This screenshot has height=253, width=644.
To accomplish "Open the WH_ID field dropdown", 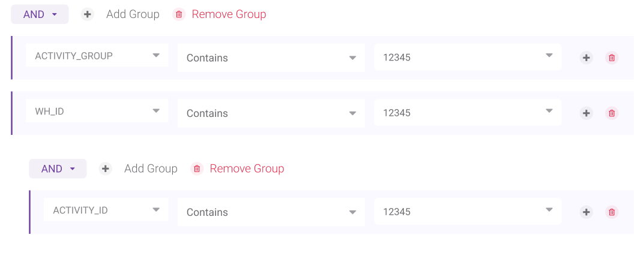I will point(97,112).
